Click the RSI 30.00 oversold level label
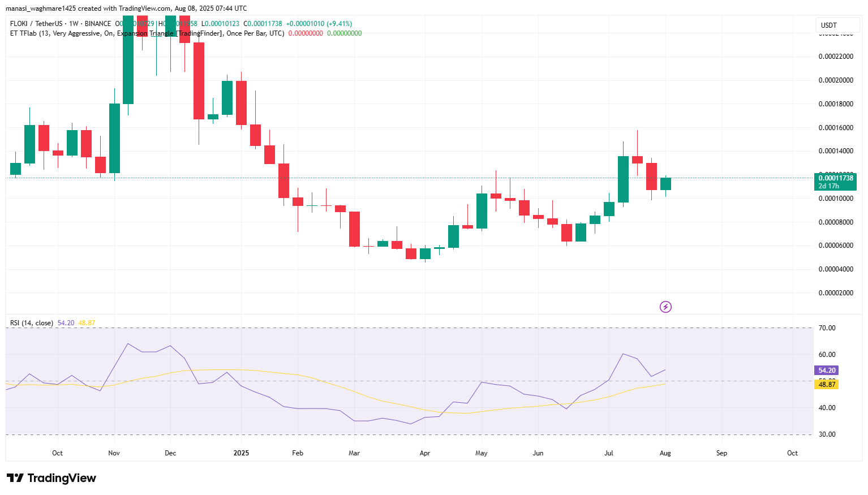The width and height of the screenshot is (868, 495). pyautogui.click(x=827, y=434)
